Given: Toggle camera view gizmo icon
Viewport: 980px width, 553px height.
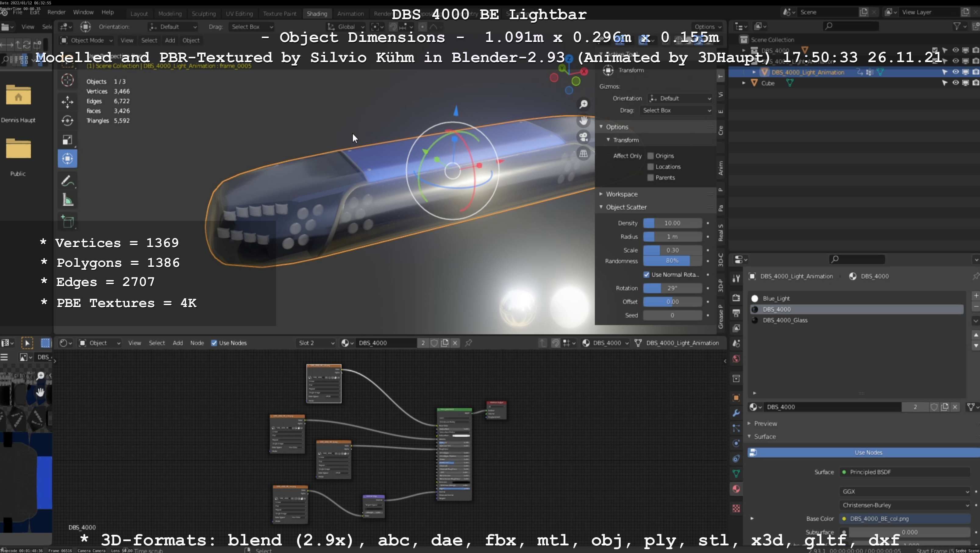Looking at the screenshot, I should click(583, 137).
